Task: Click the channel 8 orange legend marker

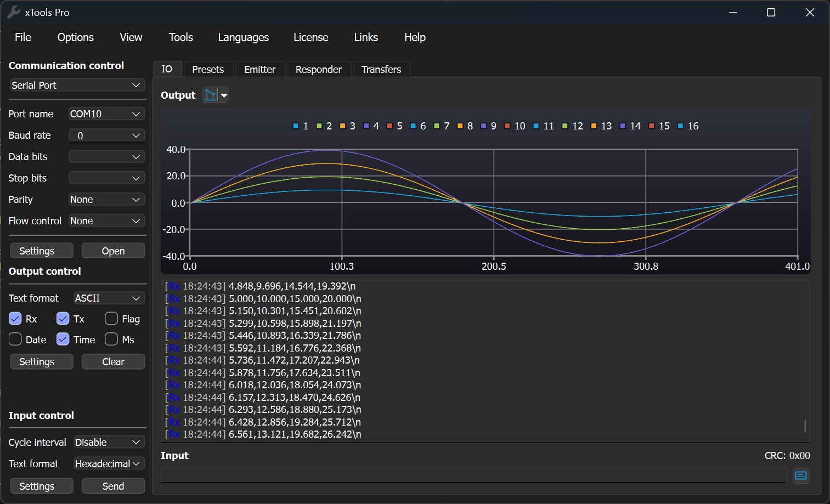Action: point(460,126)
